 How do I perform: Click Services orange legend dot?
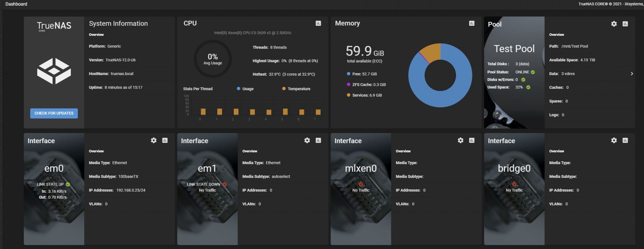(x=348, y=95)
